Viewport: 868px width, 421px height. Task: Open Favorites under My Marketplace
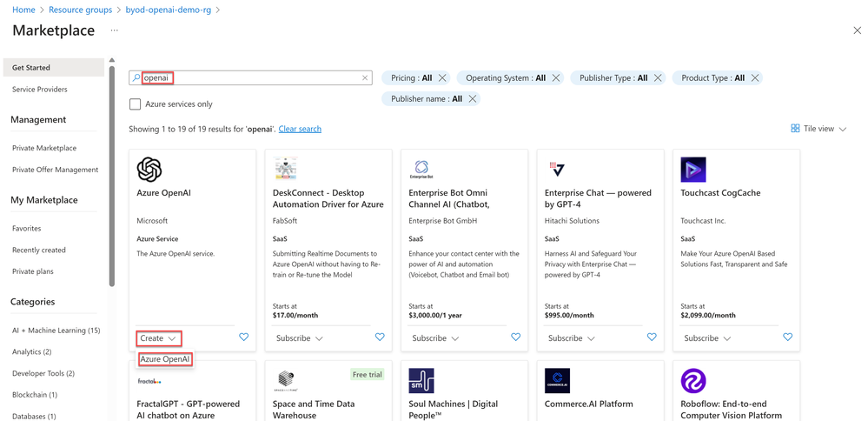27,228
